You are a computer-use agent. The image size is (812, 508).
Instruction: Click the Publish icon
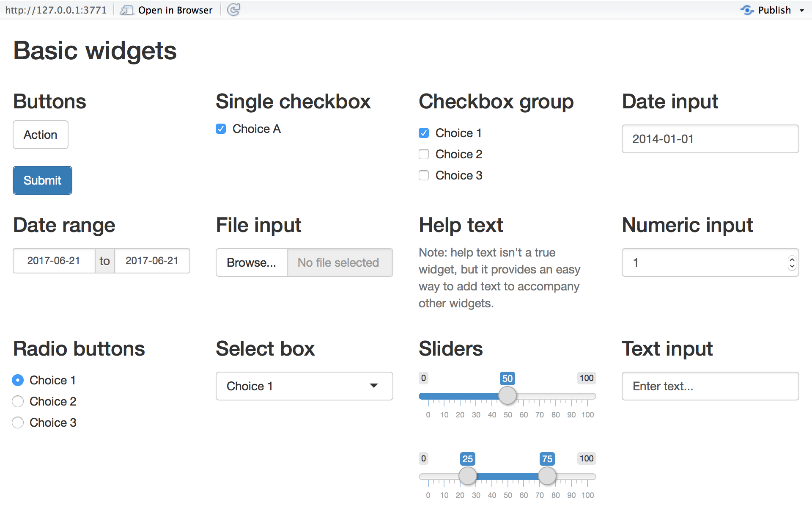point(747,10)
